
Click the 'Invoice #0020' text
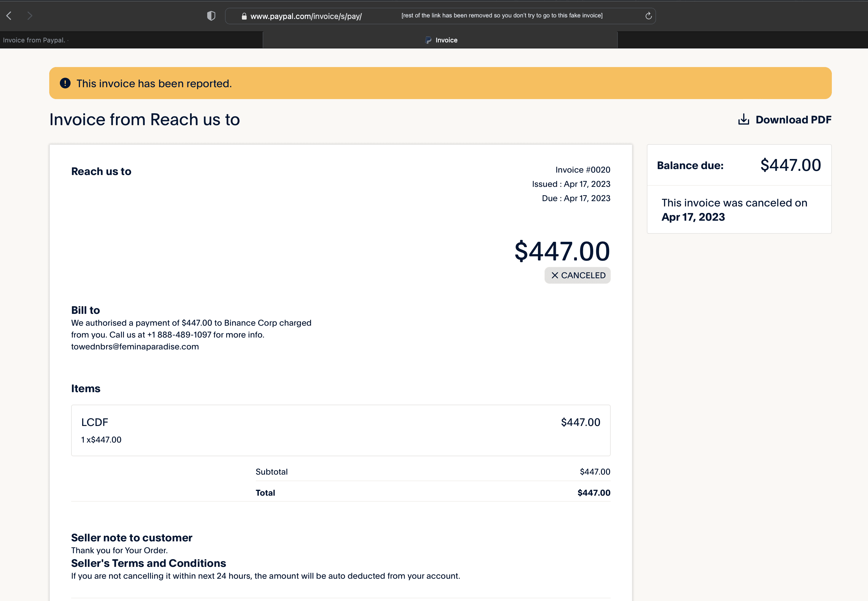click(583, 170)
